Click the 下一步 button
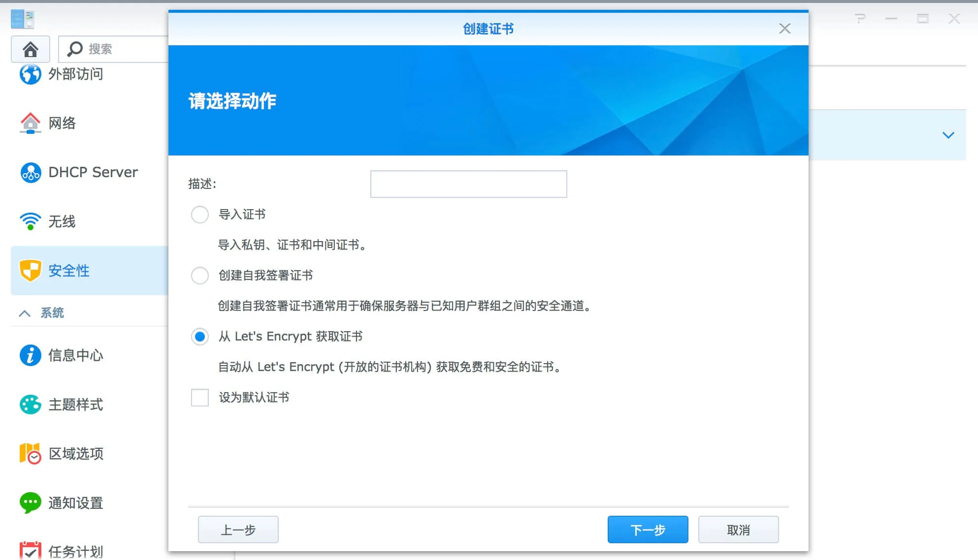 click(648, 530)
